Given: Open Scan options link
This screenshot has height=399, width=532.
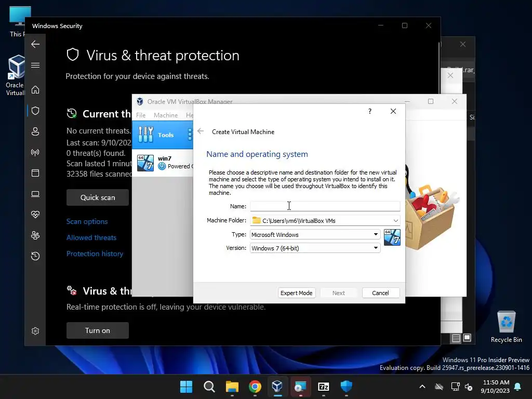Looking at the screenshot, I should click(x=87, y=221).
